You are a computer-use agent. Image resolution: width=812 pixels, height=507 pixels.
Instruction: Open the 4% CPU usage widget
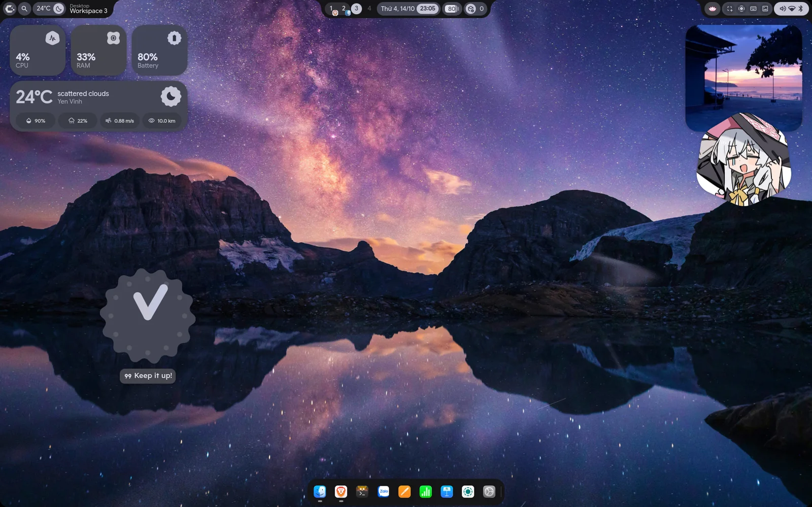(x=38, y=51)
